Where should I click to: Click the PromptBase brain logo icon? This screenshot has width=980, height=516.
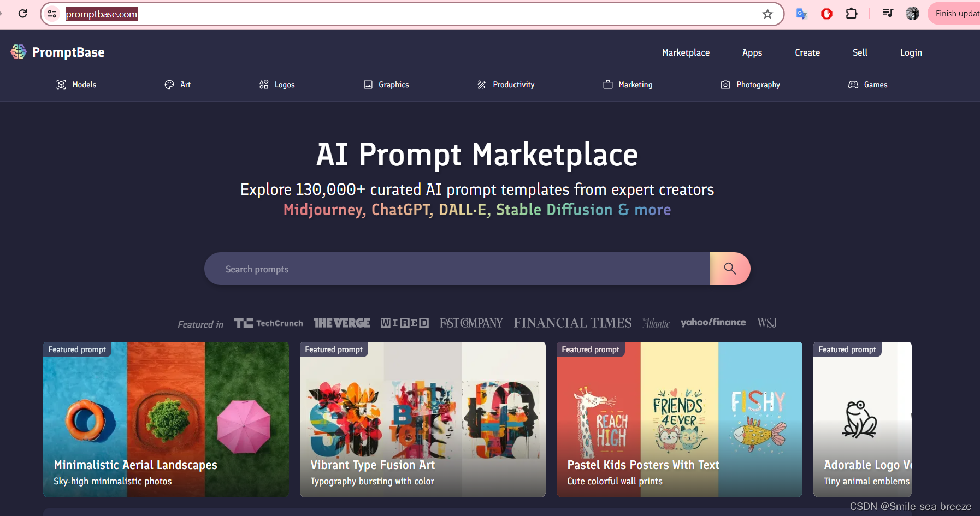[x=18, y=52]
